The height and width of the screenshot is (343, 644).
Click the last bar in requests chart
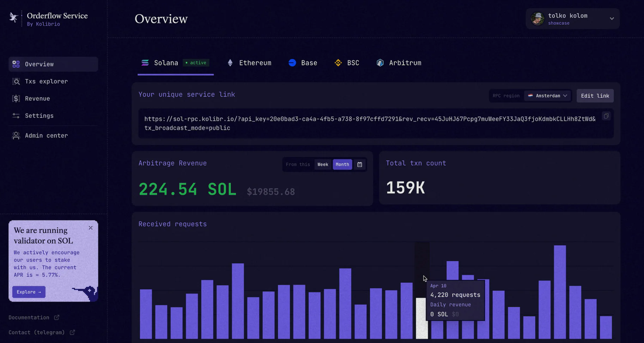[x=606, y=327]
